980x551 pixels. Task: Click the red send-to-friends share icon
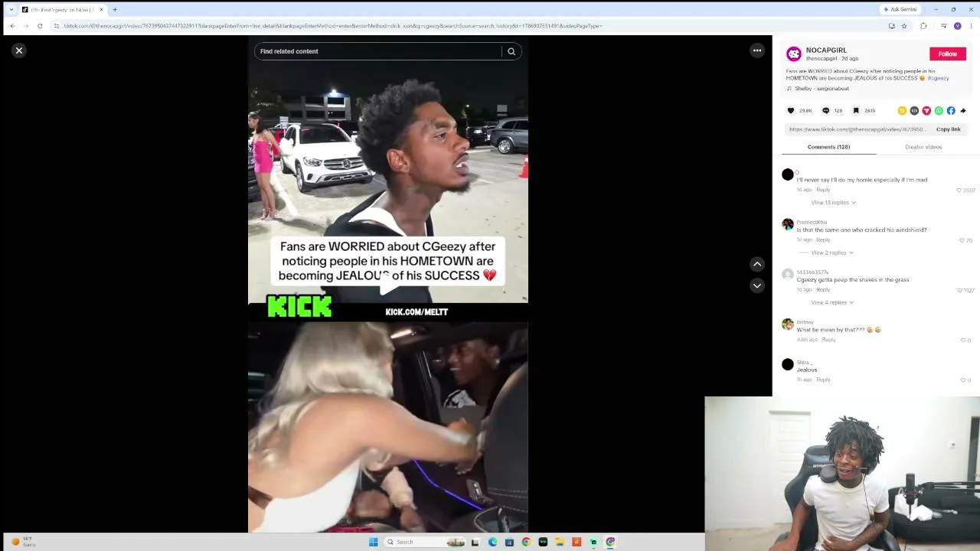click(x=926, y=111)
